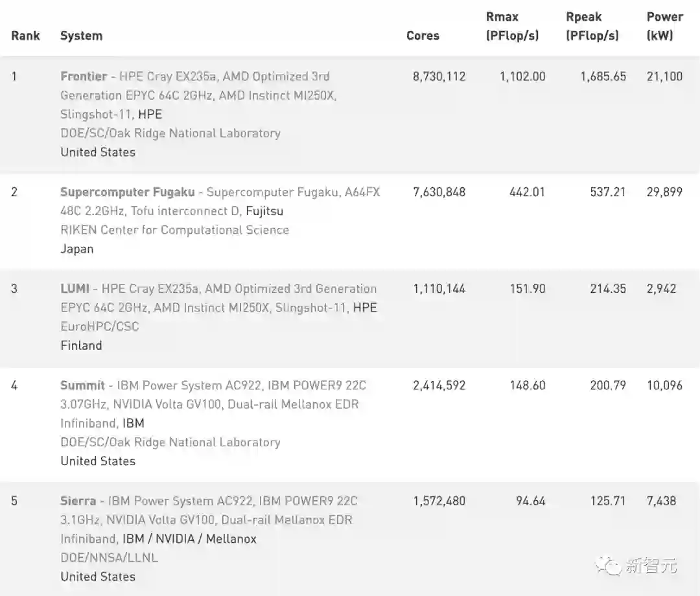Viewport: 700px width, 596px height.
Task: Select the Cores column header
Action: 423,36
